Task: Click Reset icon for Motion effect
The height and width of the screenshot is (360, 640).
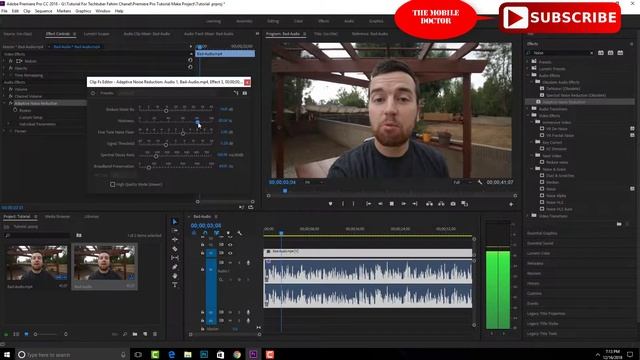Action: click(x=190, y=60)
